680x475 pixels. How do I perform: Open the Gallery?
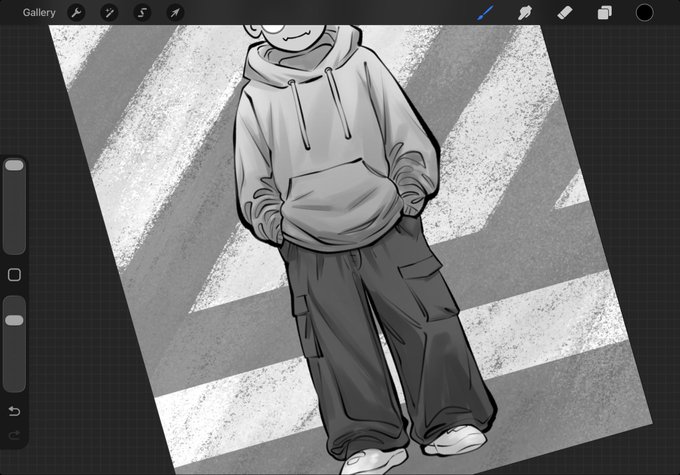tap(39, 13)
